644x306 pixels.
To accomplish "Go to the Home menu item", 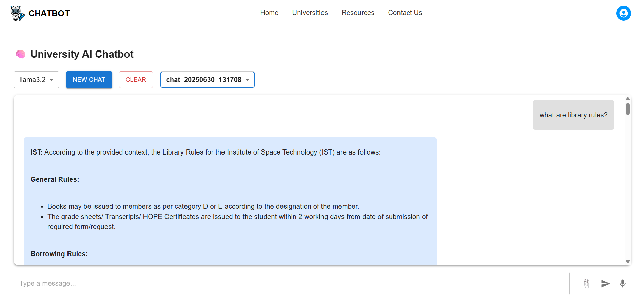I will pyautogui.click(x=269, y=13).
